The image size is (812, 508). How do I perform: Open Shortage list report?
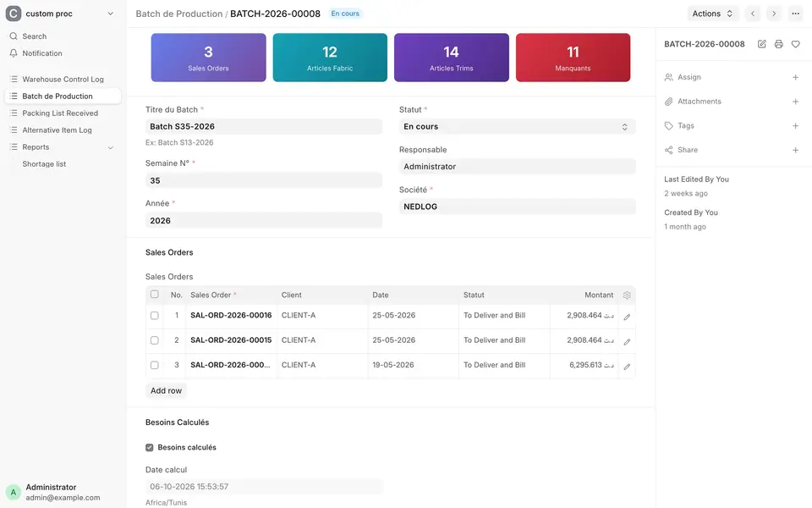(44, 163)
